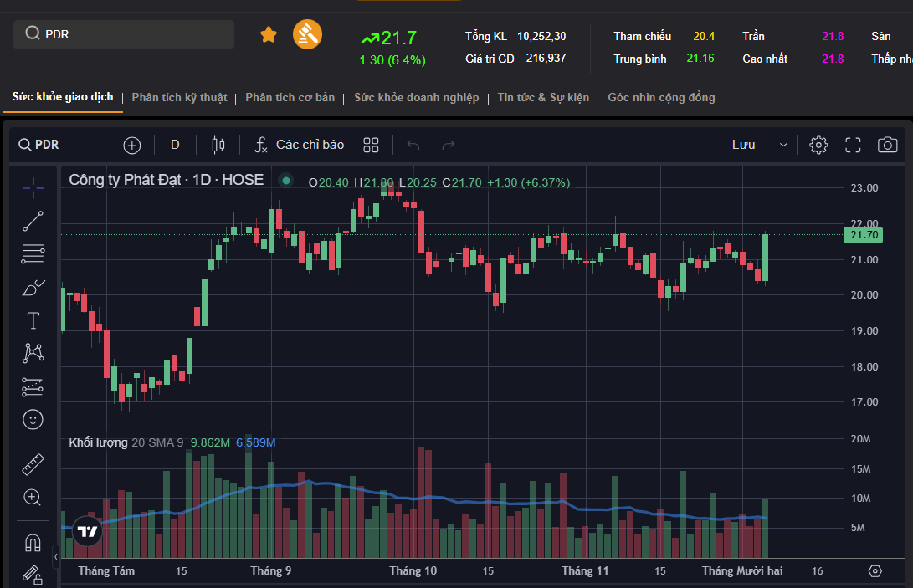Collapse the left drawing toolbar

[56, 555]
